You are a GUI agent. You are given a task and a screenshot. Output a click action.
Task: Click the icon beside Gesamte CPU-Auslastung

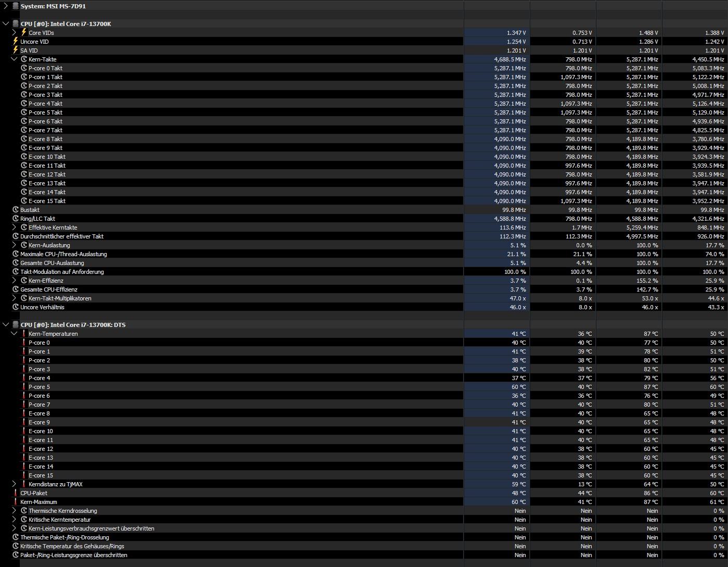coord(16,263)
